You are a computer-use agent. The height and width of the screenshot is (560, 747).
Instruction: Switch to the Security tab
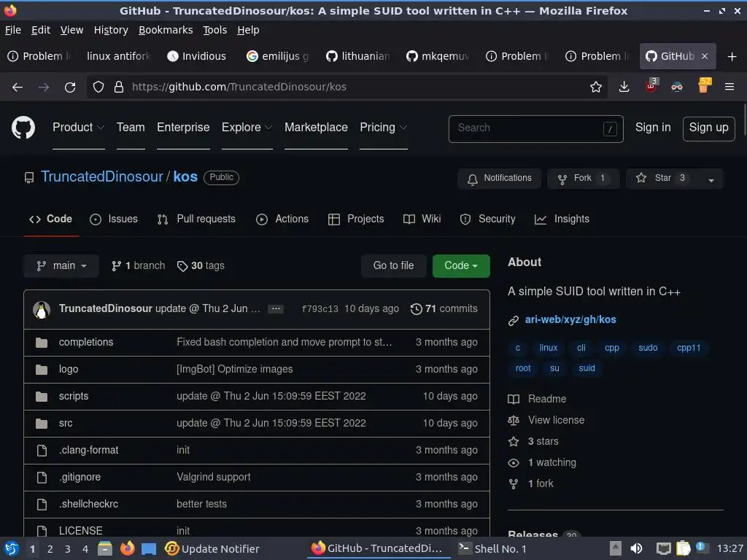click(487, 219)
